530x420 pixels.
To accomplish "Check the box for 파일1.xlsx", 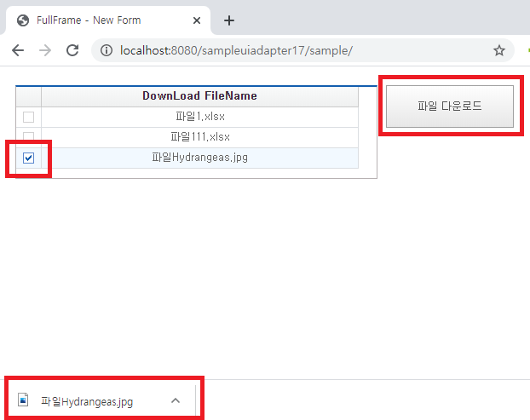I will (x=28, y=117).
